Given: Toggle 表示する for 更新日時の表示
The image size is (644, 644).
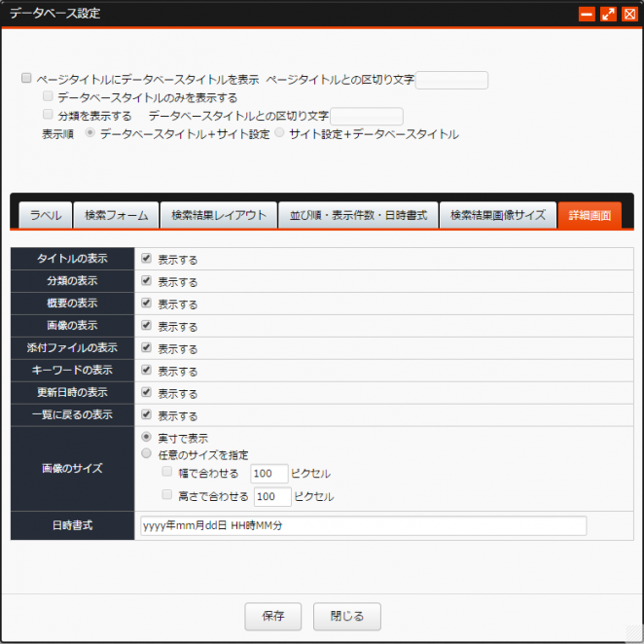Looking at the screenshot, I should (x=146, y=392).
